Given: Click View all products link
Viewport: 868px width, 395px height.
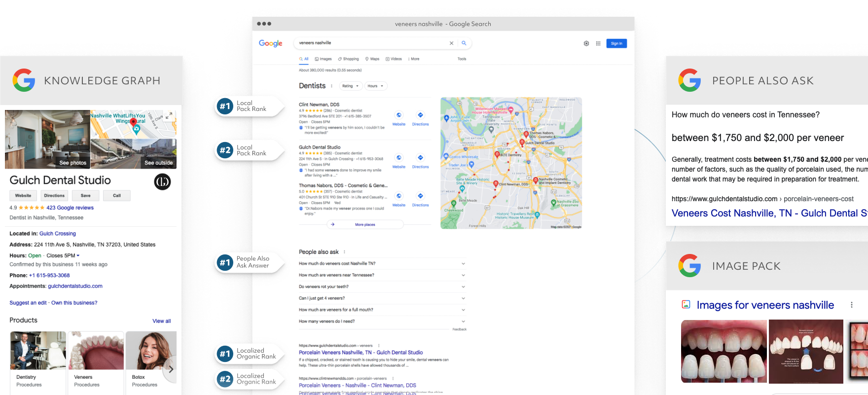Looking at the screenshot, I should 162,321.
